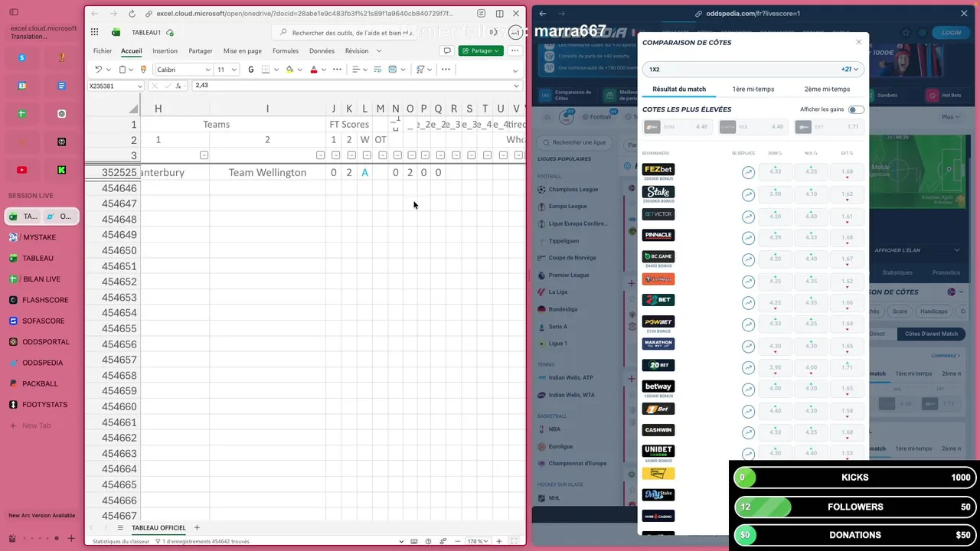Open the comments icon in Excel
The image size is (980, 551).
point(447,51)
